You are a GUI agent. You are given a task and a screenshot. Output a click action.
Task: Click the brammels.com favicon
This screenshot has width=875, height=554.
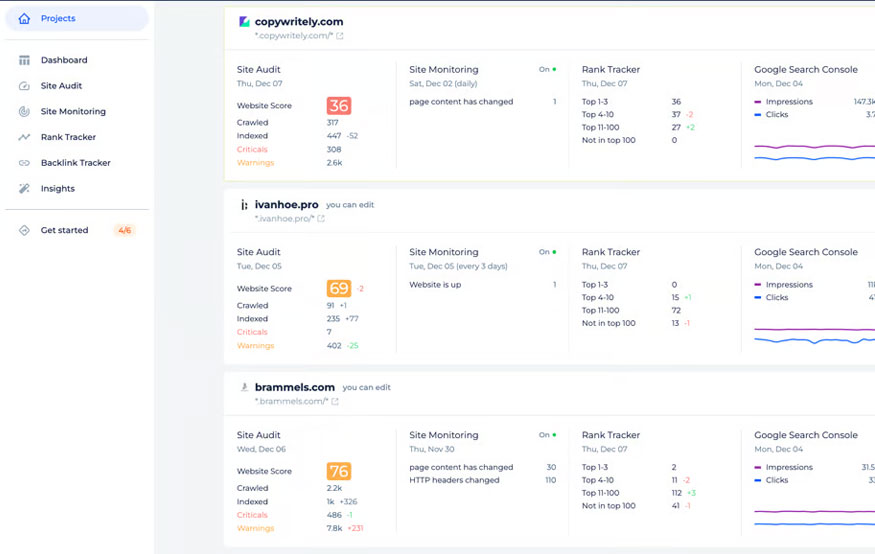[x=244, y=387]
